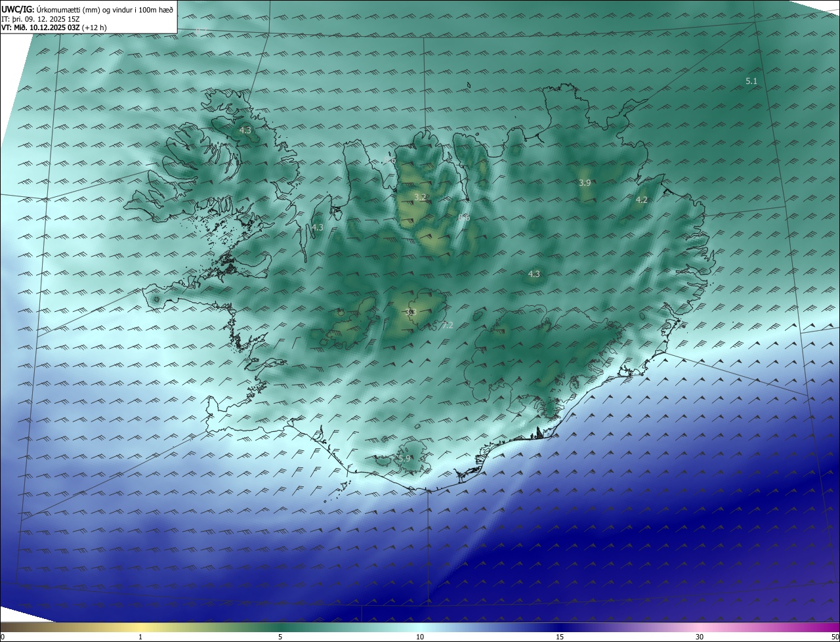Click the '15' tick on the colour scale
The width and height of the screenshot is (840, 642).
click(560, 637)
